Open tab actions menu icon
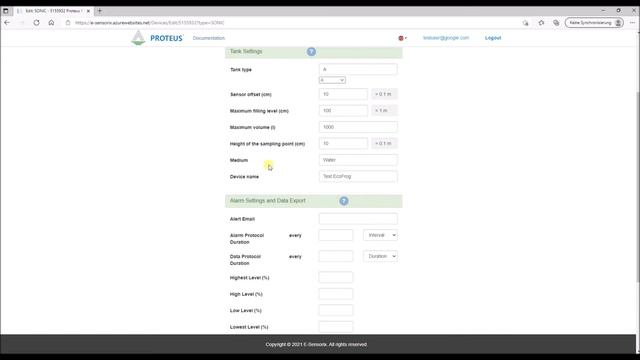Image resolution: width=640 pixels, height=360 pixels. 6,11
